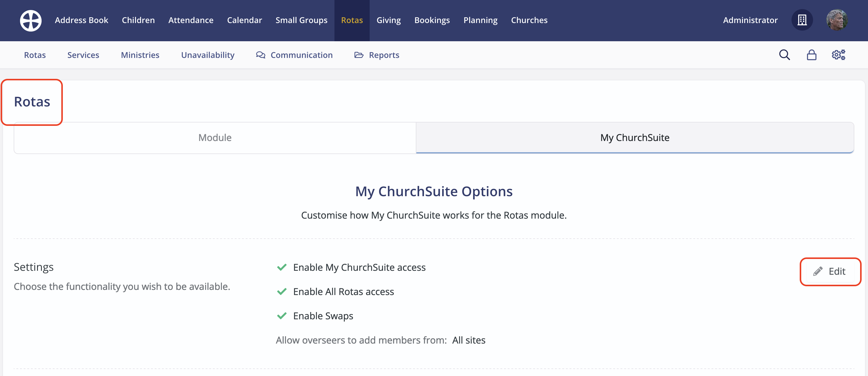Open the Giving module
Image resolution: width=868 pixels, height=376 pixels.
point(388,20)
